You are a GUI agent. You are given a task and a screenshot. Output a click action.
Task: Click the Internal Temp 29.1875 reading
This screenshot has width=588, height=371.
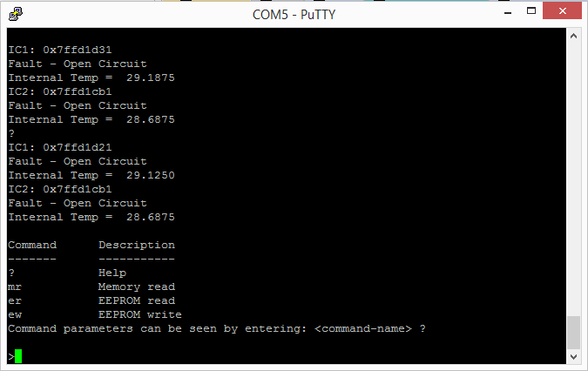pos(151,78)
